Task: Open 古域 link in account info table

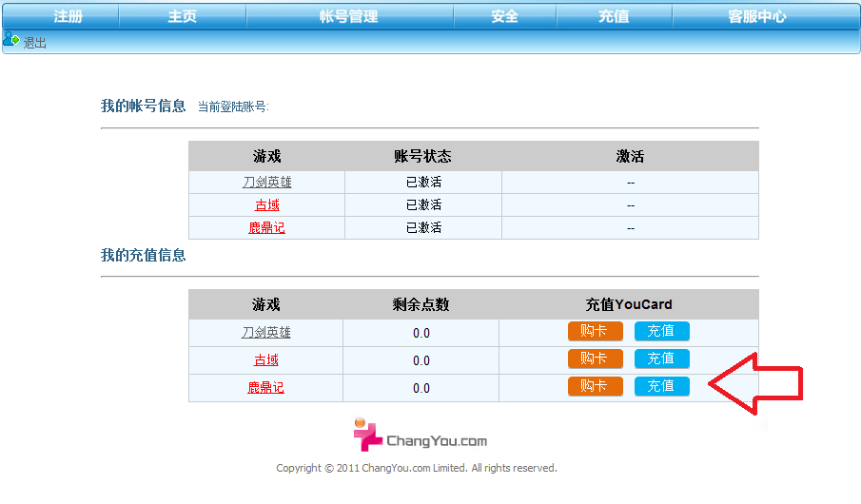Action: point(266,204)
